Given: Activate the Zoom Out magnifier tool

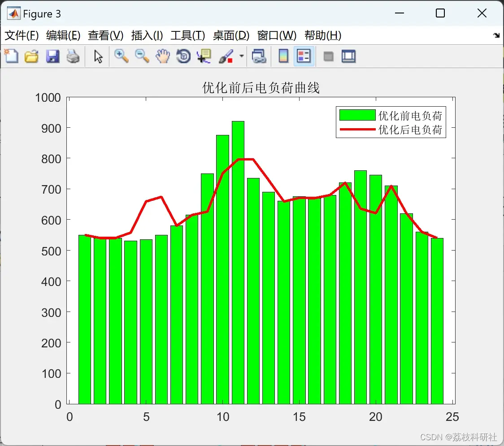Looking at the screenshot, I should (142, 56).
